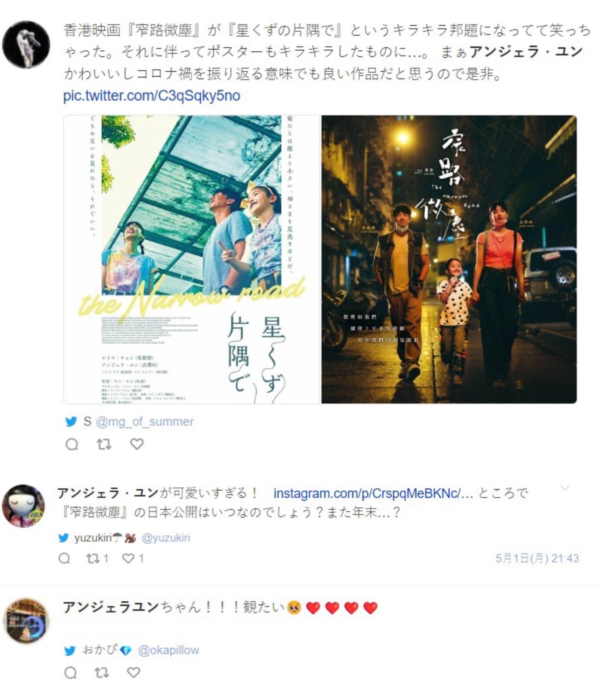Reply to the okapillow tweet

tap(70, 673)
